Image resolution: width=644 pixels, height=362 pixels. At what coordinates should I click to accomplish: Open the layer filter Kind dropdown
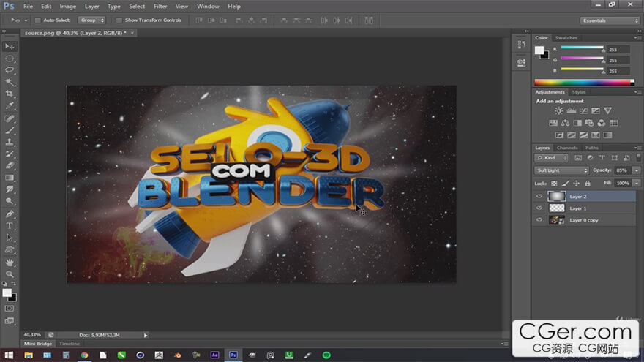551,158
